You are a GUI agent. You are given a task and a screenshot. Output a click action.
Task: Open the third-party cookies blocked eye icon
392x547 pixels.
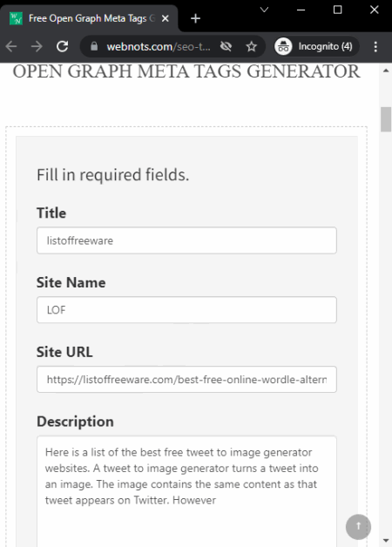click(x=226, y=46)
